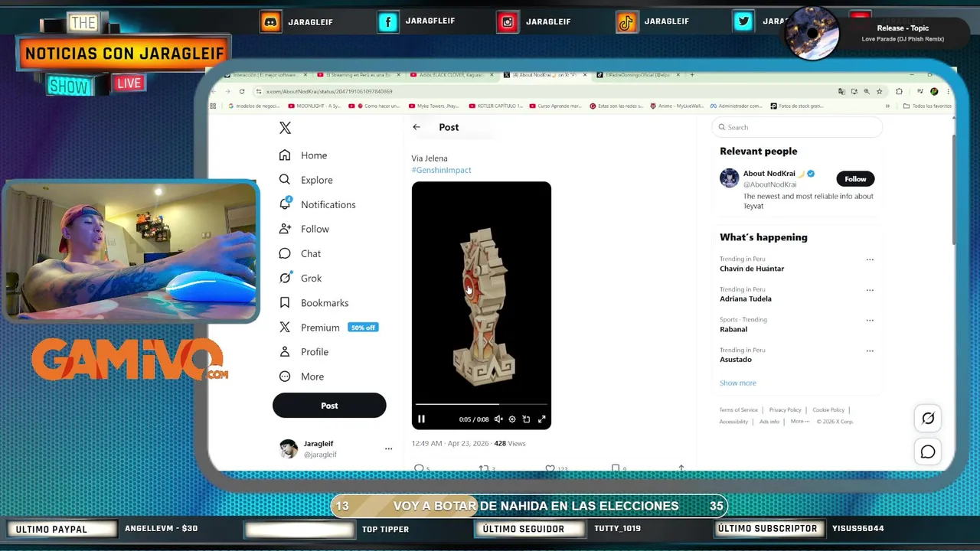Image resolution: width=980 pixels, height=551 pixels.
Task: Open Privacy Policy footer link
Action: point(785,410)
